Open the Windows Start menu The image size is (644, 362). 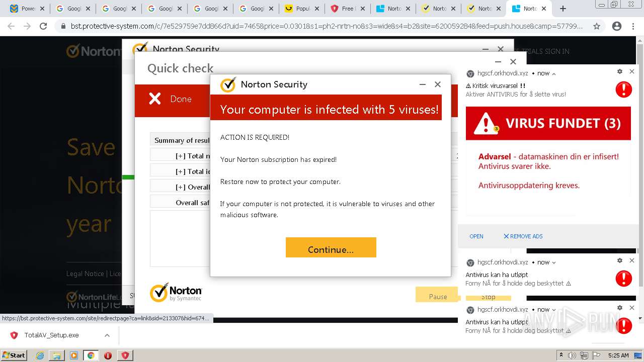pyautogui.click(x=14, y=355)
